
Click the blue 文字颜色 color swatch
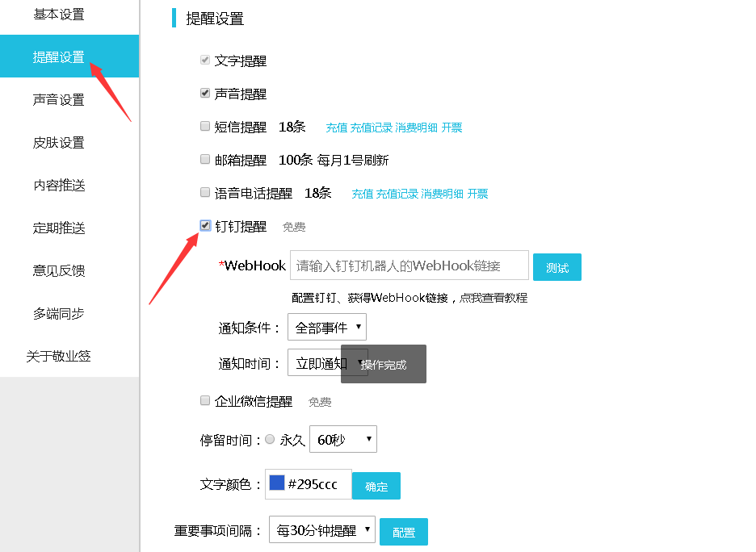coord(277,483)
